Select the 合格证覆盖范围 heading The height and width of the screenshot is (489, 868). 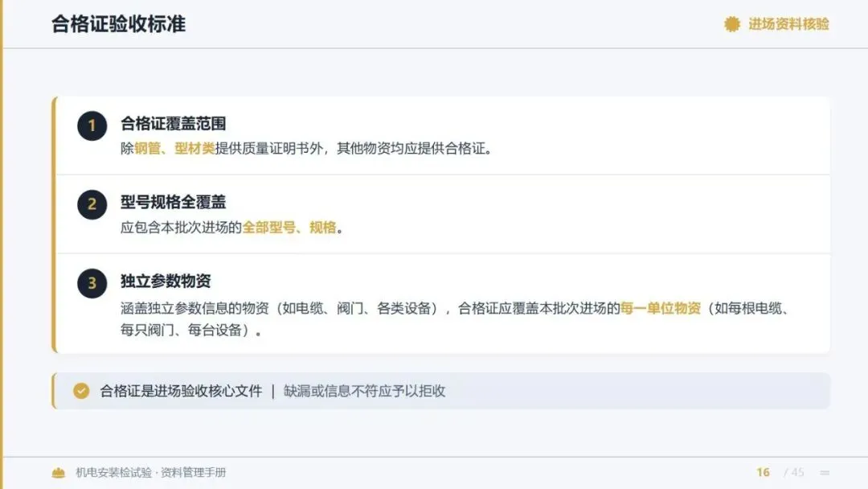click(x=174, y=124)
